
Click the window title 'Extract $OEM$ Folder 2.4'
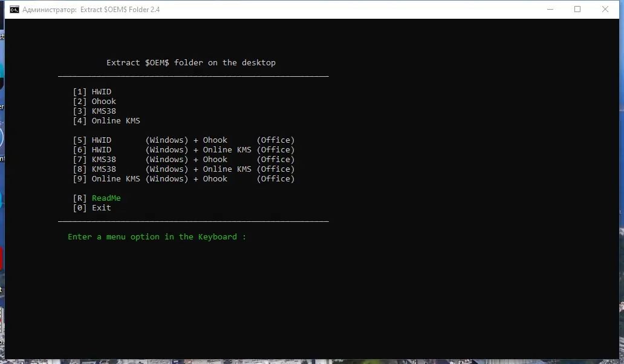[120, 10]
